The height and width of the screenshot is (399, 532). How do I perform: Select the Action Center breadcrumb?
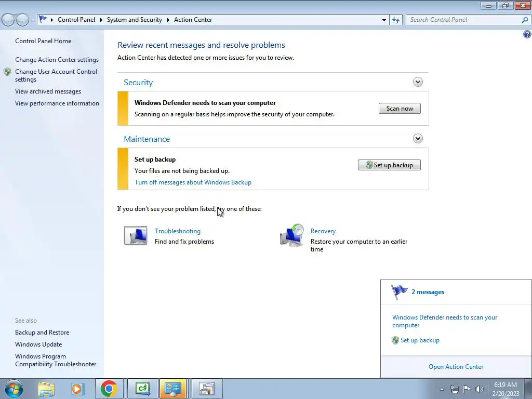[x=193, y=20]
